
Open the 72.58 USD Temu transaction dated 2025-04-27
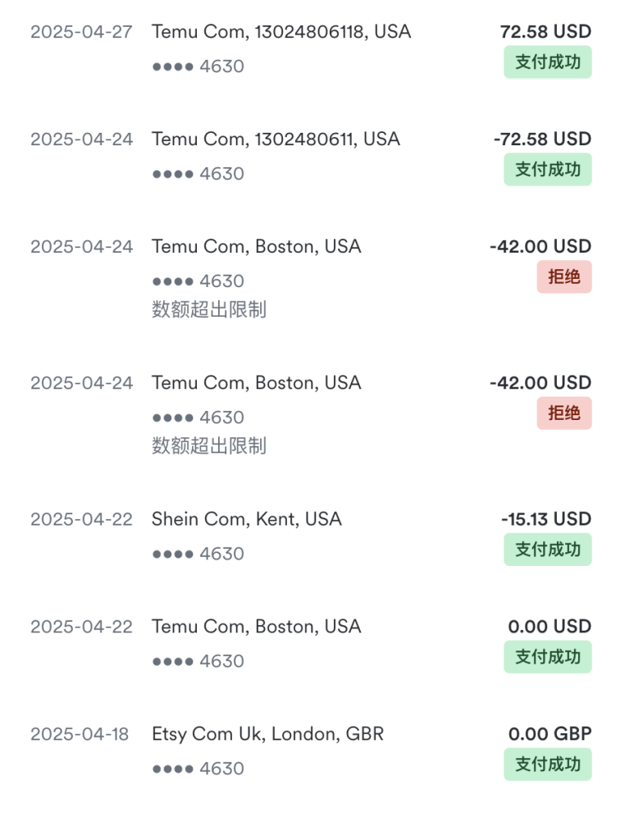(x=311, y=49)
